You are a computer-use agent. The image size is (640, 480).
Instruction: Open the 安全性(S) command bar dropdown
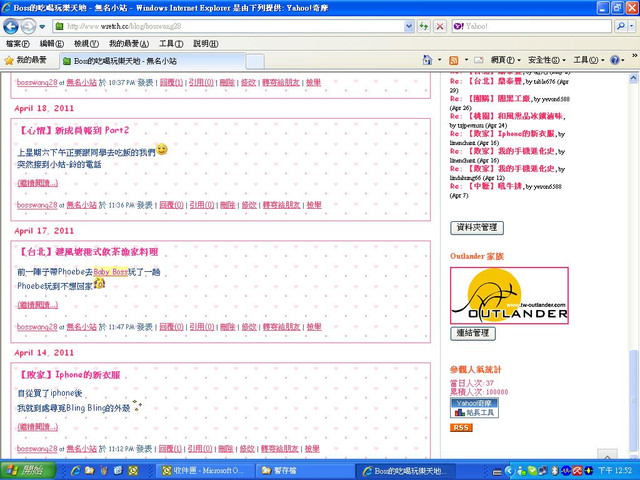547,60
